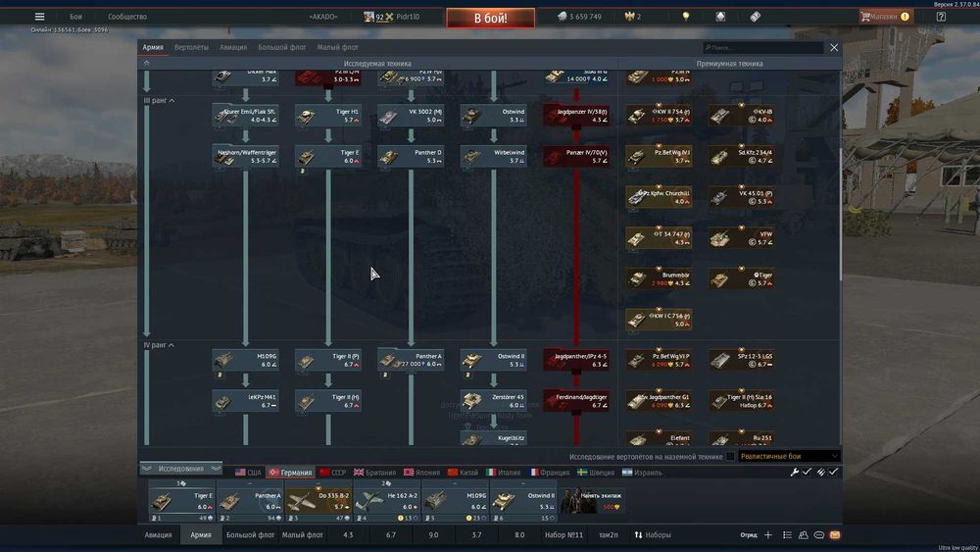Select Jagdpanzer IV/38(t) group

(576, 116)
